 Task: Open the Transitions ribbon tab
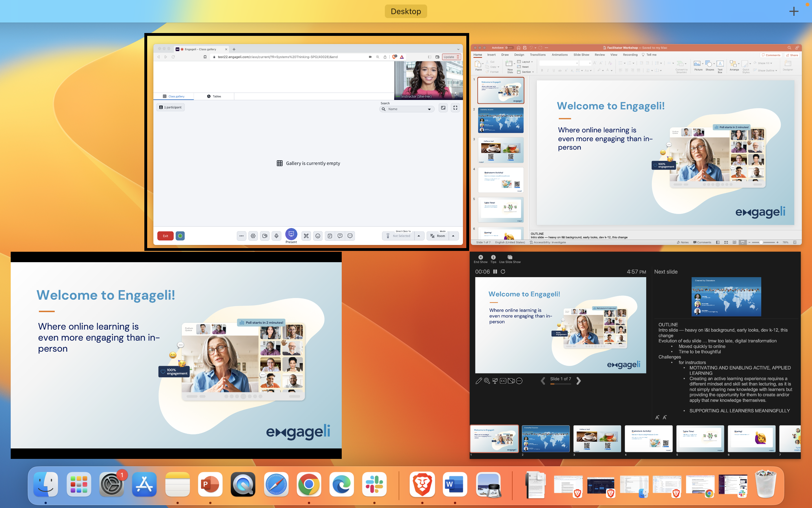pos(538,55)
